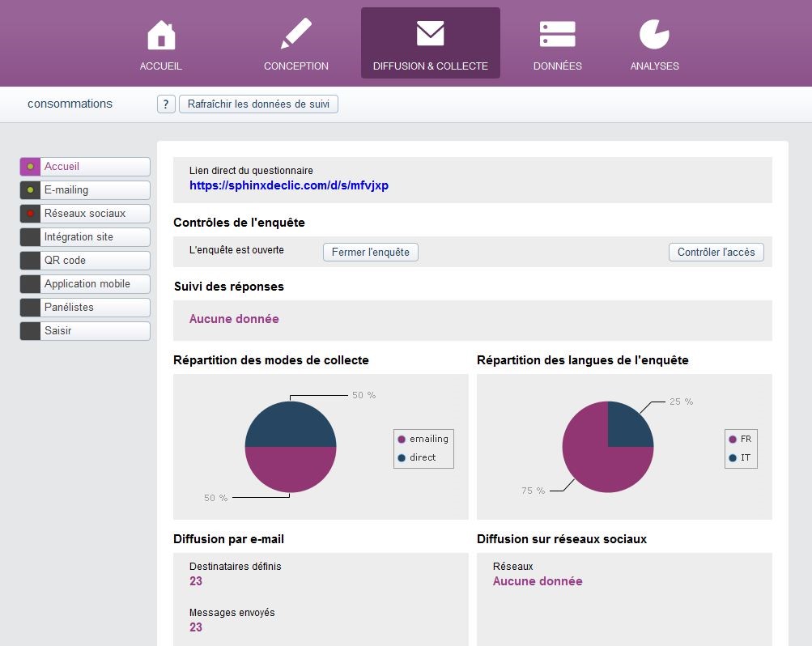Click the Diffusion & Collecte envelope icon
This screenshot has height=646, width=812.
[x=431, y=33]
